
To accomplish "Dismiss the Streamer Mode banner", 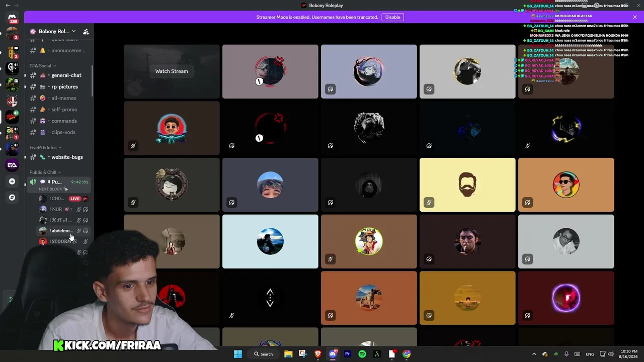I will [x=634, y=17].
